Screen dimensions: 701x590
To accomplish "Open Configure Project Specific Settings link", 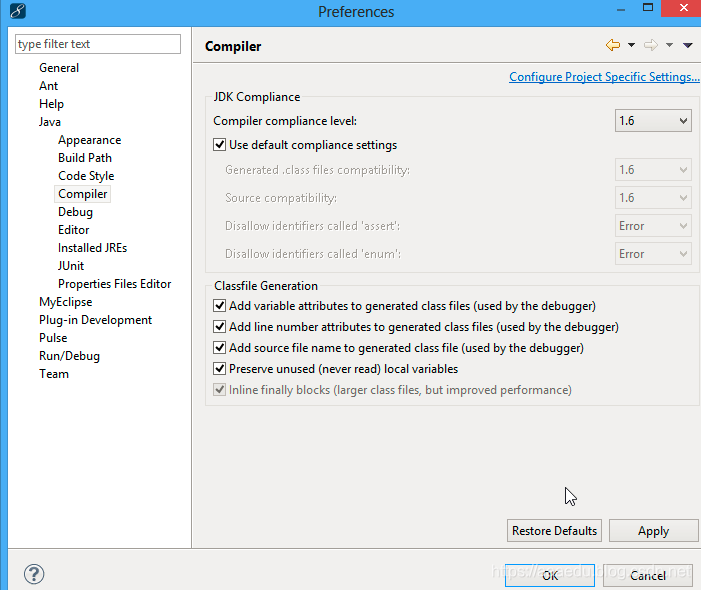I will click(604, 77).
